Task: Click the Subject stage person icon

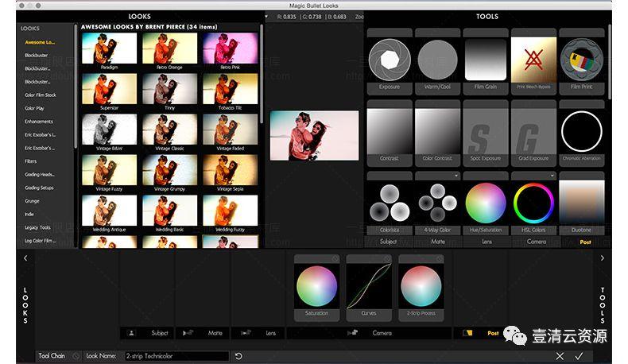Action: pyautogui.click(x=131, y=333)
